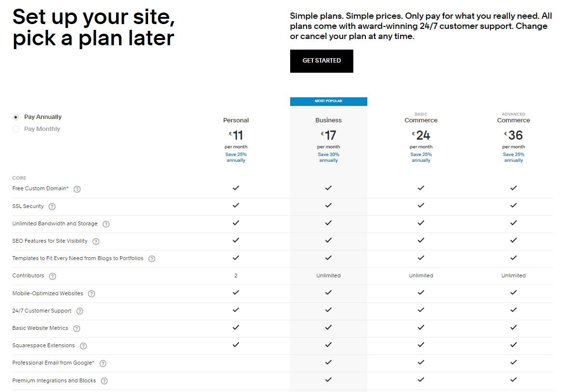563x392 pixels.
Task: Open help icon next to Mobile-Optimized Websites
Action: click(x=92, y=294)
